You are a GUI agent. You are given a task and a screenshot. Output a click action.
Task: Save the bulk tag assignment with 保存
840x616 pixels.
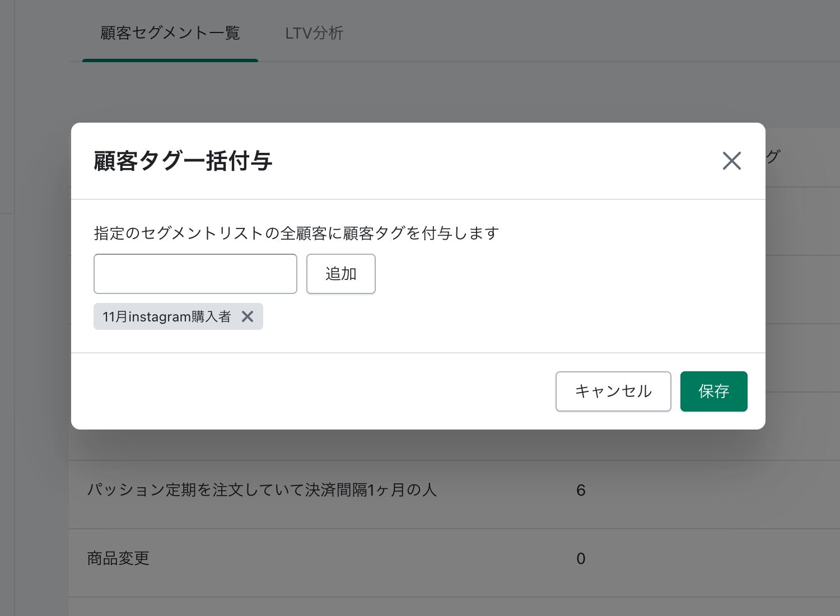click(713, 391)
